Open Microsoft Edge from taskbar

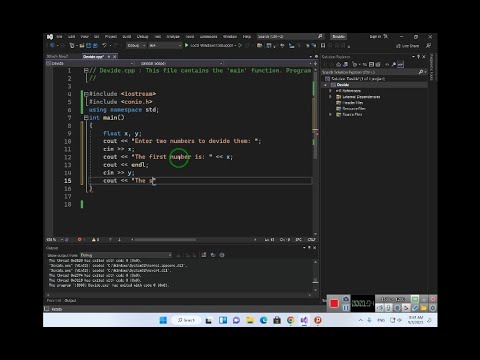[263, 320]
